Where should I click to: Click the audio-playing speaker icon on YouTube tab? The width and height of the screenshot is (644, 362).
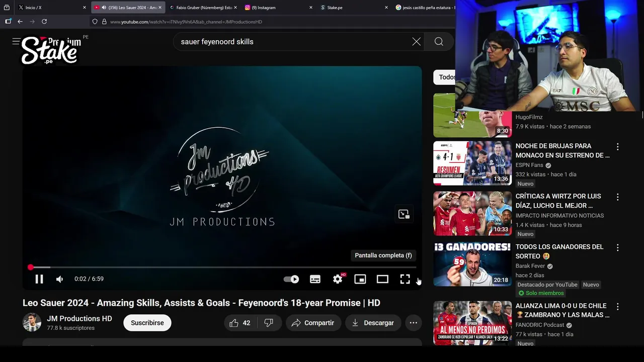point(104,8)
